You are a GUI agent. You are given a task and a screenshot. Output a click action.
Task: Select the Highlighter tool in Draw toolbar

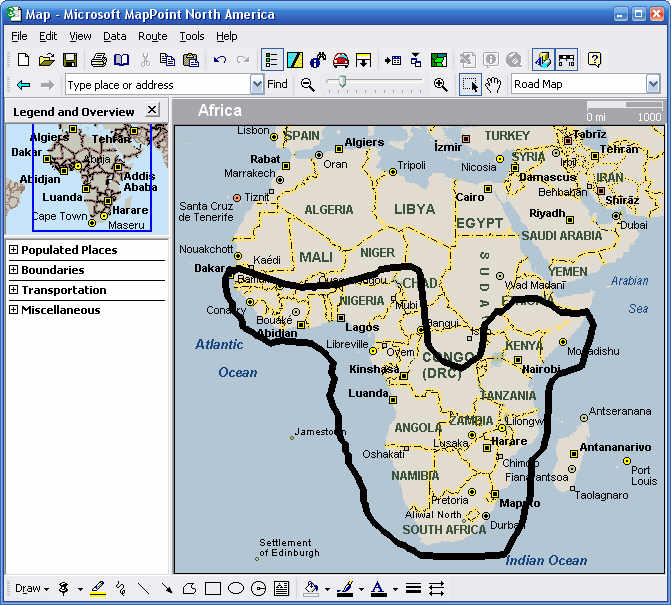click(98, 588)
